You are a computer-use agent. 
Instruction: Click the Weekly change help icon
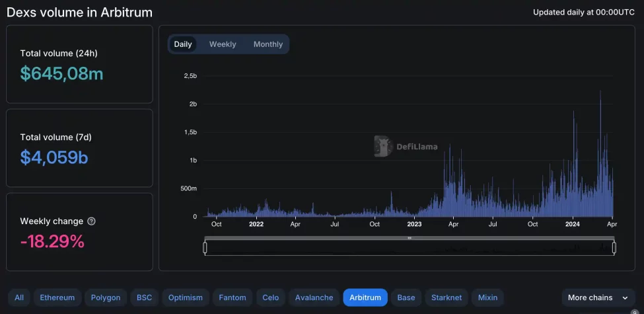pos(91,221)
